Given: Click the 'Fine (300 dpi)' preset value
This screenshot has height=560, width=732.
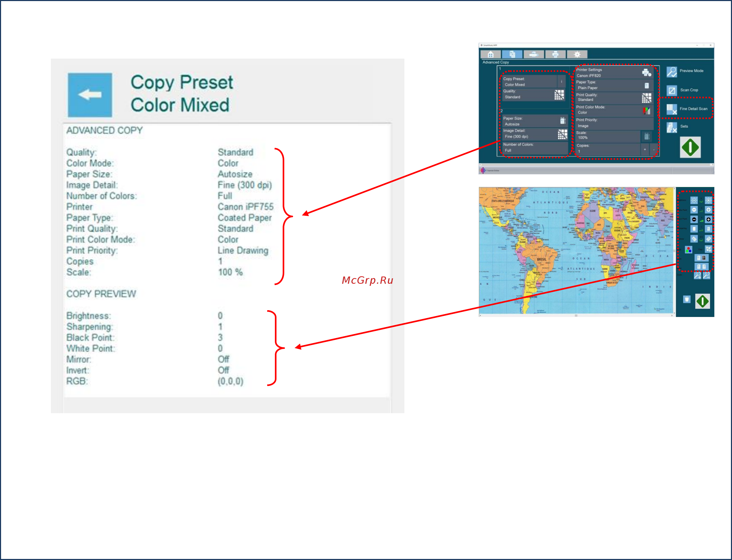Looking at the screenshot, I should click(245, 185).
